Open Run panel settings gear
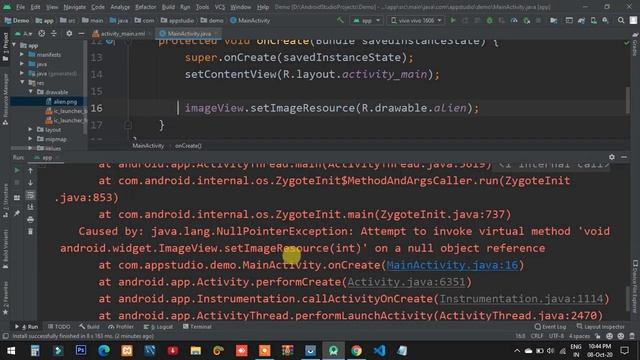Screen dimensions: 640x360 pos(611,157)
